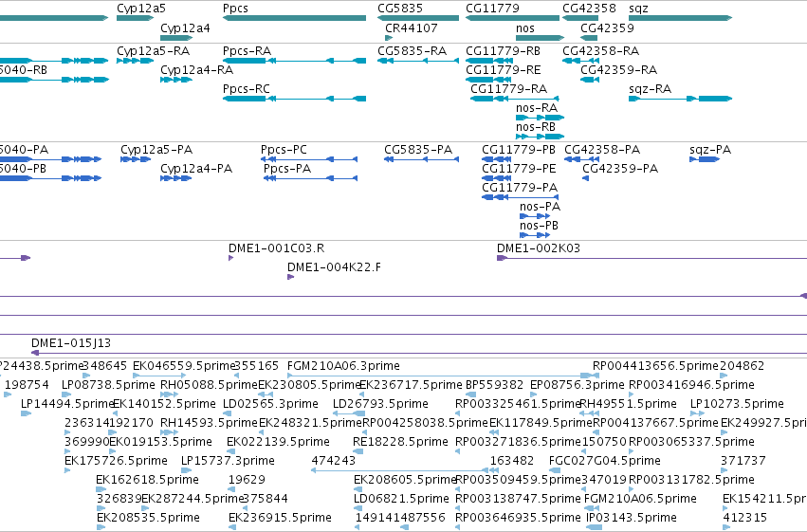Click the EP08756.3prime EST label
Image resolution: width=807 pixels, height=532 pixels.
click(577, 385)
